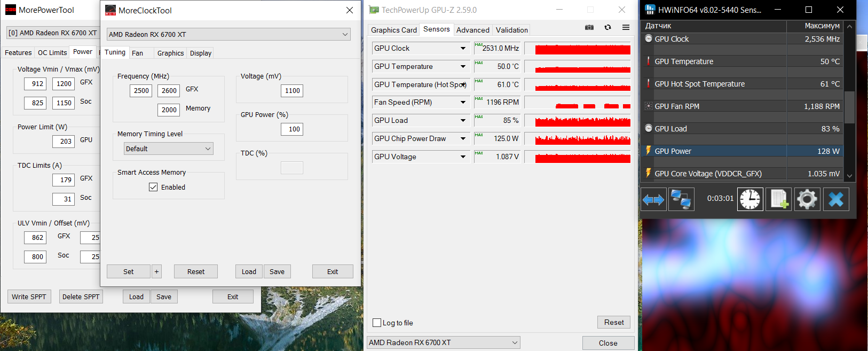Click Set button in MoreClockTool
This screenshot has height=351, width=868.
[x=129, y=271]
